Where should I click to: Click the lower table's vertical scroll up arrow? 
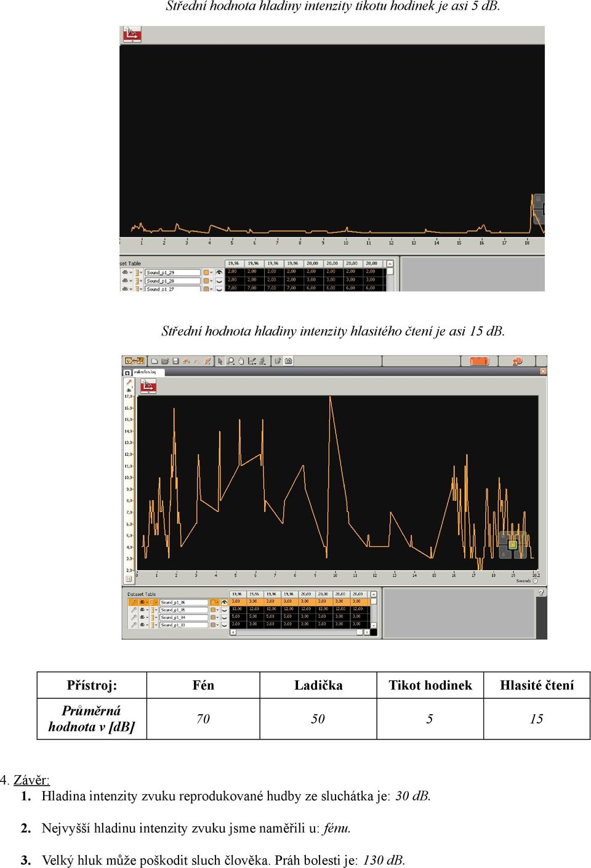coord(374,594)
